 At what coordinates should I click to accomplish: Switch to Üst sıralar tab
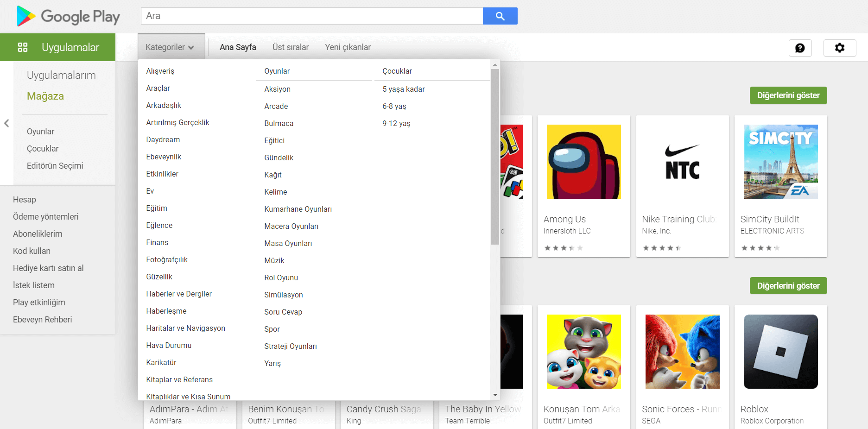tap(291, 47)
